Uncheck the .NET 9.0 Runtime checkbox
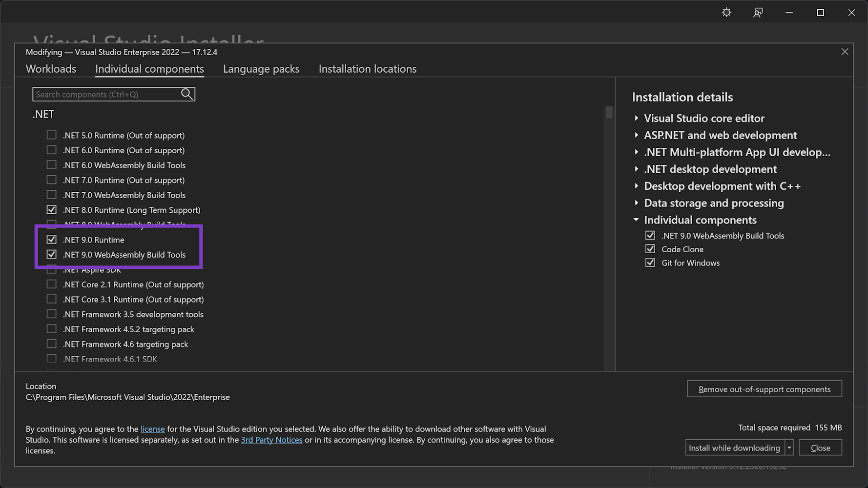Viewport: 868px width, 488px height. (51, 239)
